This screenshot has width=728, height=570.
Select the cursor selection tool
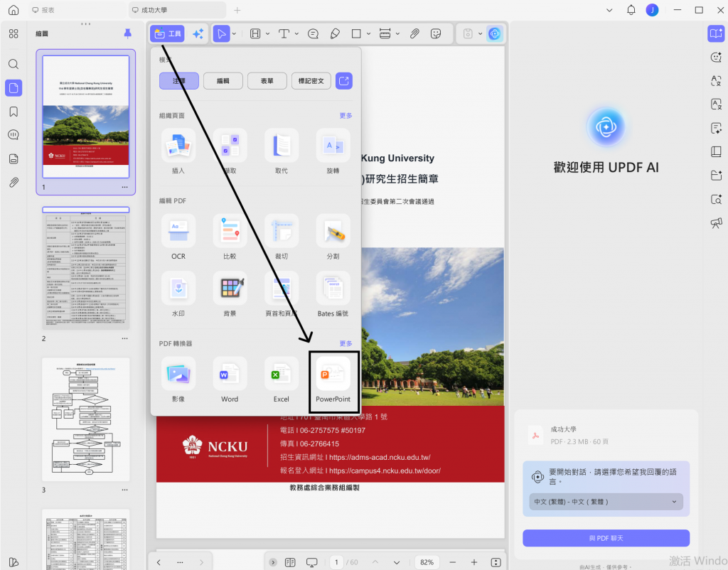click(222, 34)
